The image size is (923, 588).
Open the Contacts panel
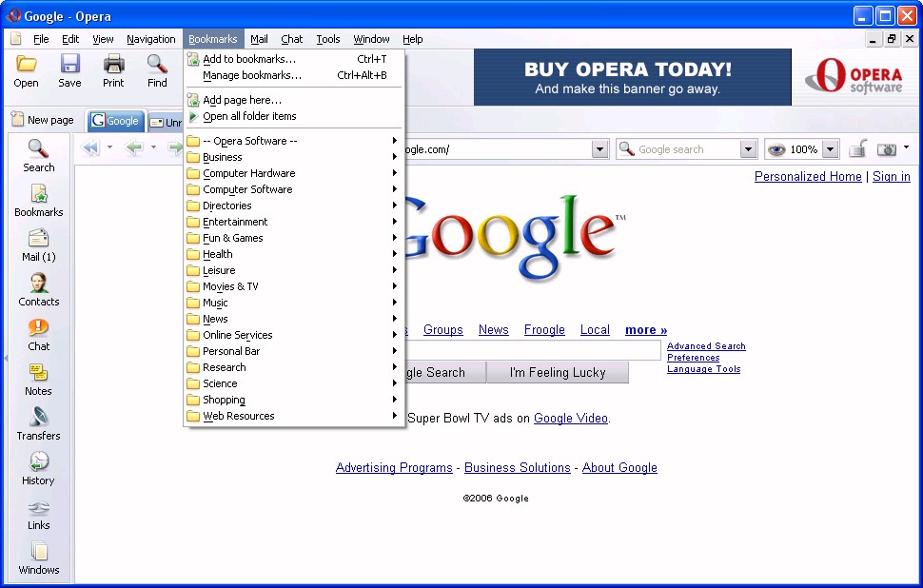pos(39,289)
